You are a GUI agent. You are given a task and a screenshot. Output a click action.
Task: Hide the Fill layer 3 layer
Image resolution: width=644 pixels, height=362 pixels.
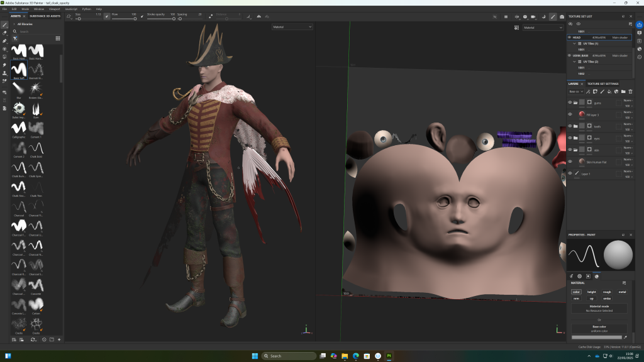point(570,114)
